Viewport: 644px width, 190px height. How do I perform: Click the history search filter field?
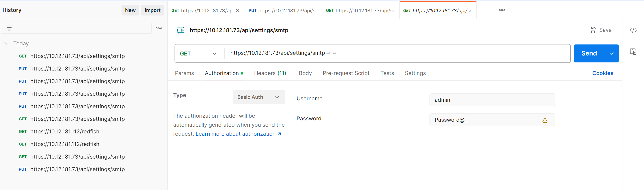pos(76,28)
